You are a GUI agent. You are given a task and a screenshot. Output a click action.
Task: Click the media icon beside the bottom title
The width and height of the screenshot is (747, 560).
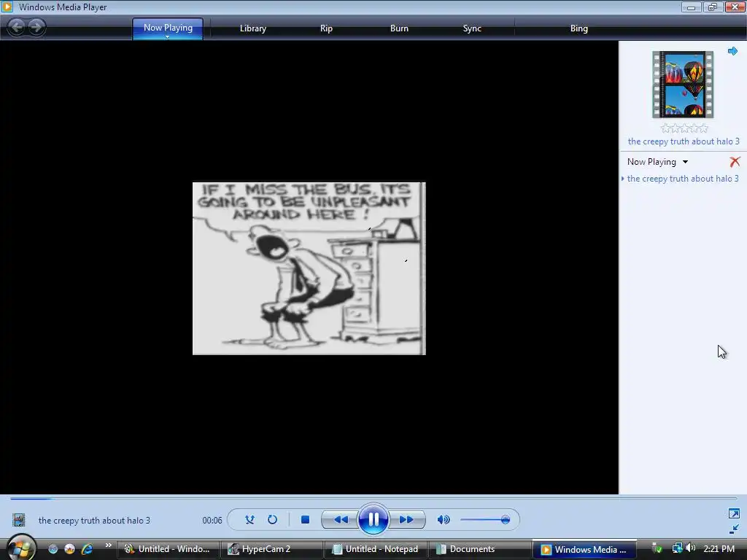point(18,520)
